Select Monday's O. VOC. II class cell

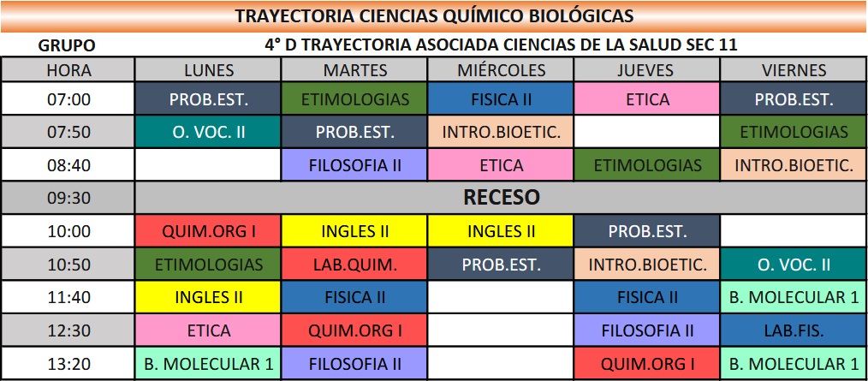click(x=209, y=132)
